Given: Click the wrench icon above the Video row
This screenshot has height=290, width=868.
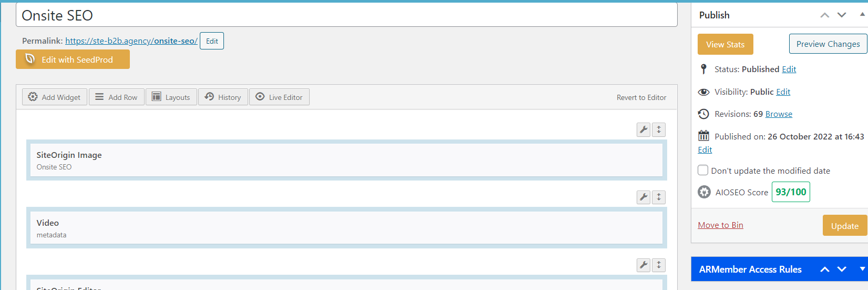Looking at the screenshot, I should coord(644,197).
